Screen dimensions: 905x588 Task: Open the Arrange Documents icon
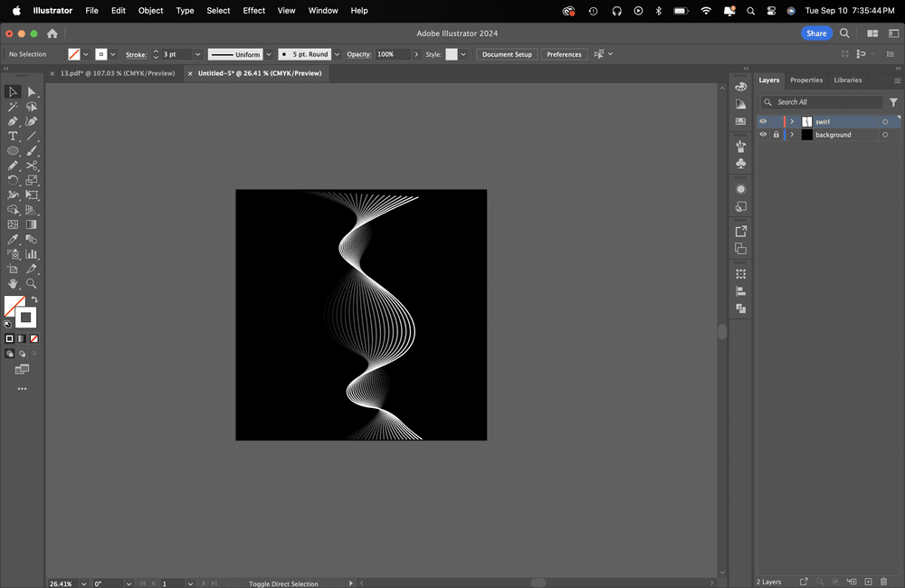click(x=872, y=33)
